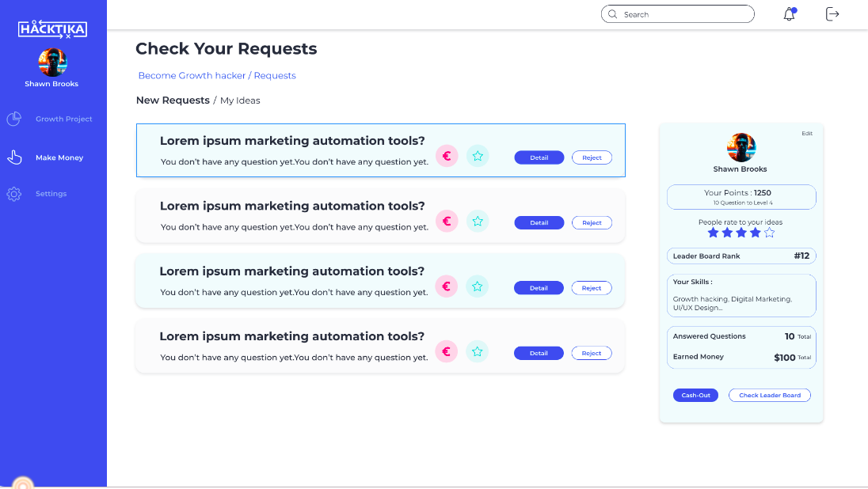Click the star icon on fourth request
868x489 pixels.
tap(477, 351)
